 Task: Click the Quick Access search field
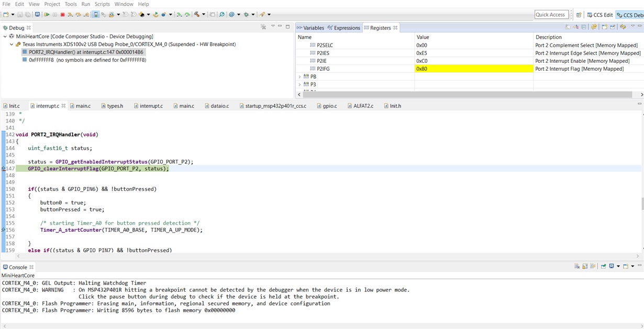(551, 15)
